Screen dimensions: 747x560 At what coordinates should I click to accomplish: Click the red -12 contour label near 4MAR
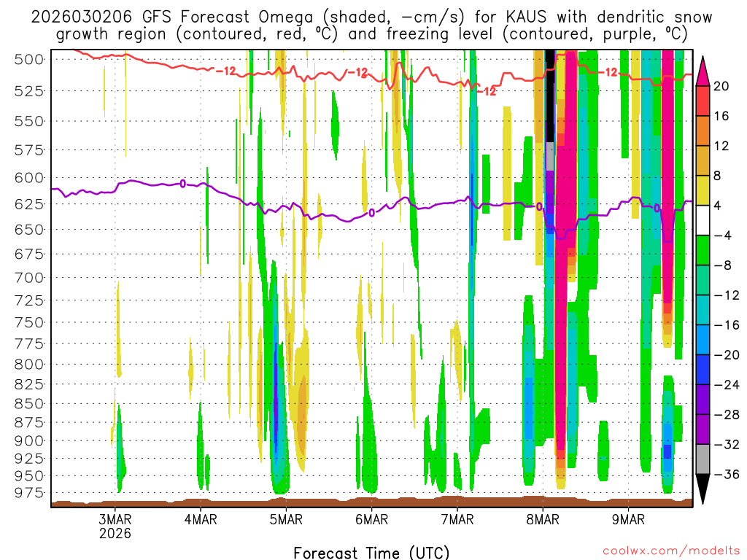pyautogui.click(x=226, y=71)
